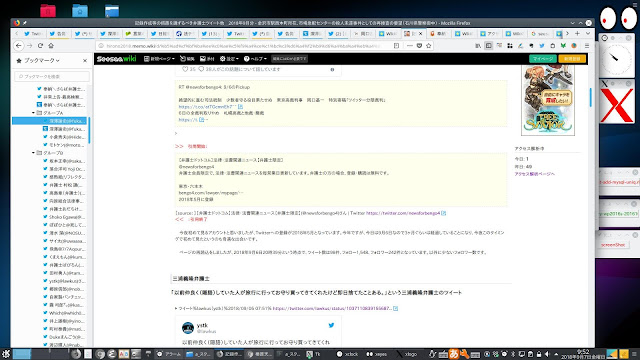
Task: Open the KDE application launcher
Action: [6, 354]
